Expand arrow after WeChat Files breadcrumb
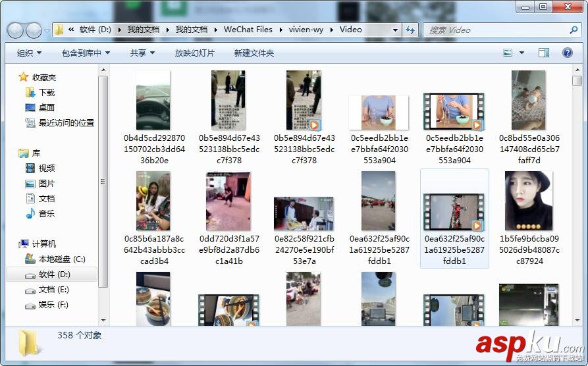The image size is (588, 366). (x=281, y=30)
